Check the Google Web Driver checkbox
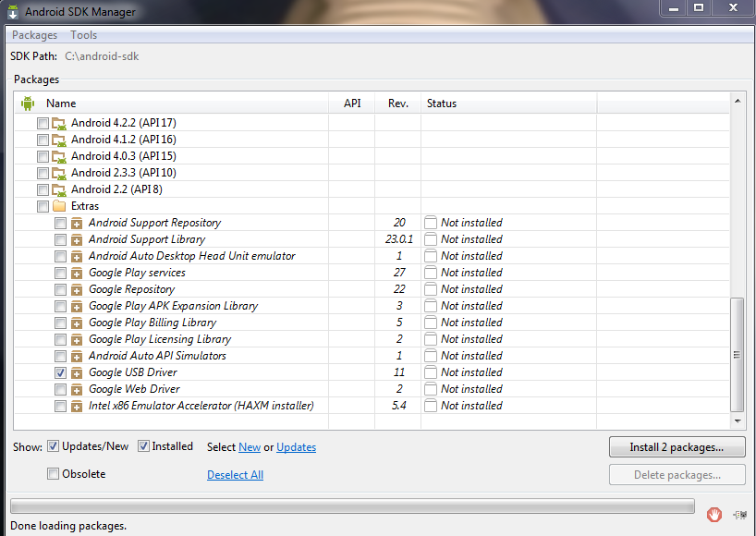 60,389
